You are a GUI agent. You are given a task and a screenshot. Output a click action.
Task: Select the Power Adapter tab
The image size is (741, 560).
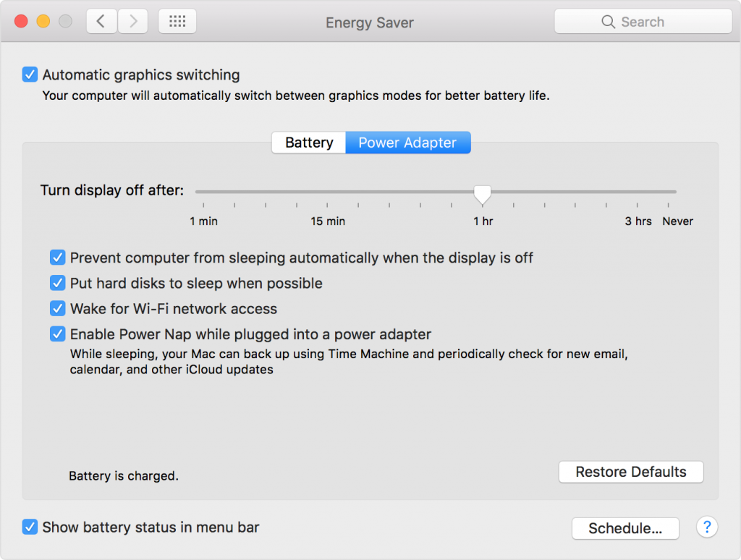pyautogui.click(x=407, y=143)
